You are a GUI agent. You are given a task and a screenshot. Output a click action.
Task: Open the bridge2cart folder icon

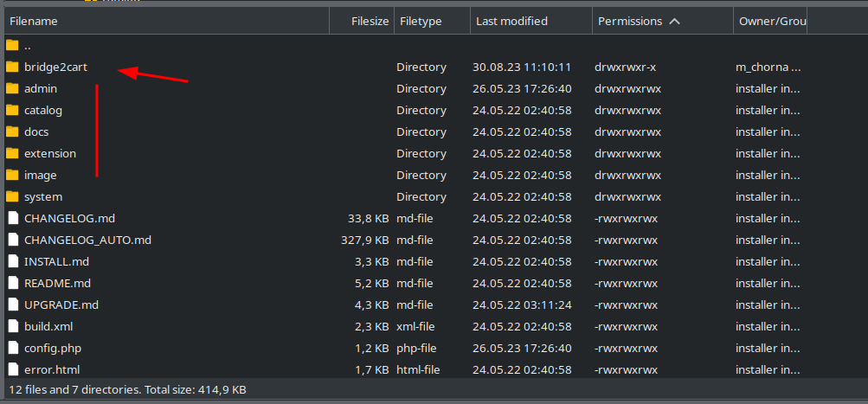(x=12, y=67)
